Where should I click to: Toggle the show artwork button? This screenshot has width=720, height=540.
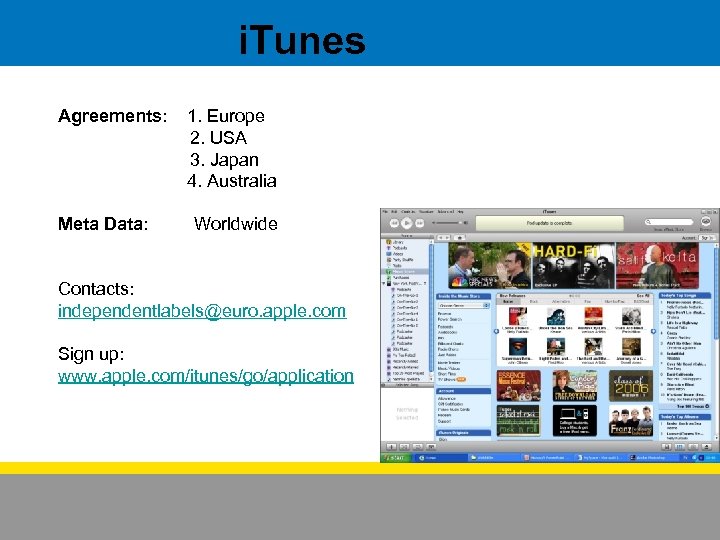(431, 447)
